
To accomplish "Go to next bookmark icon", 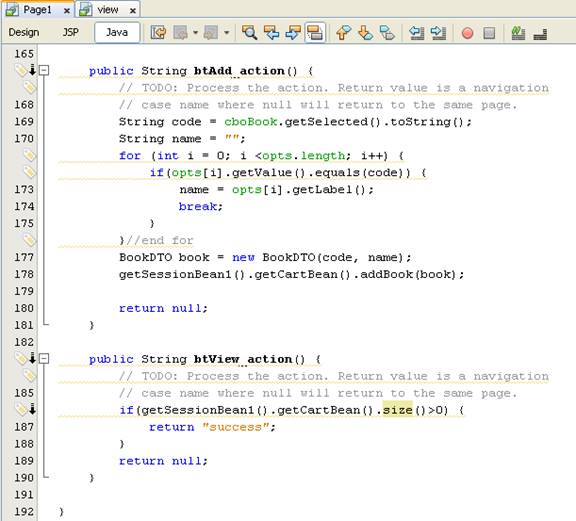I will click(365, 33).
